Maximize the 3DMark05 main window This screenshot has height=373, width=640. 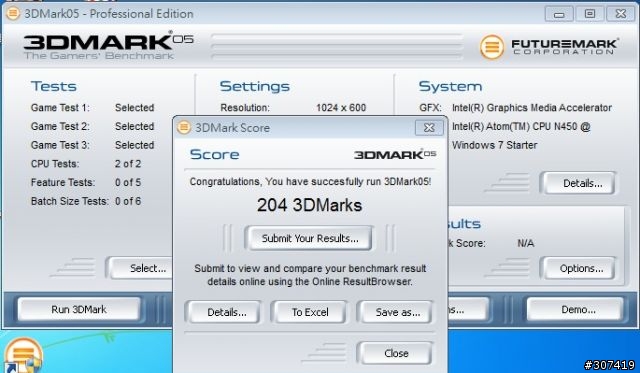(x=589, y=14)
